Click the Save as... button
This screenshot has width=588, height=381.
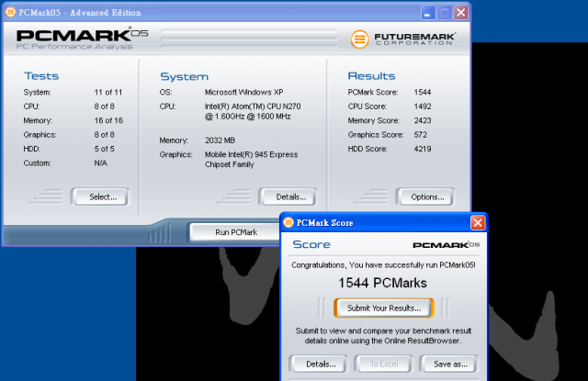[449, 364]
